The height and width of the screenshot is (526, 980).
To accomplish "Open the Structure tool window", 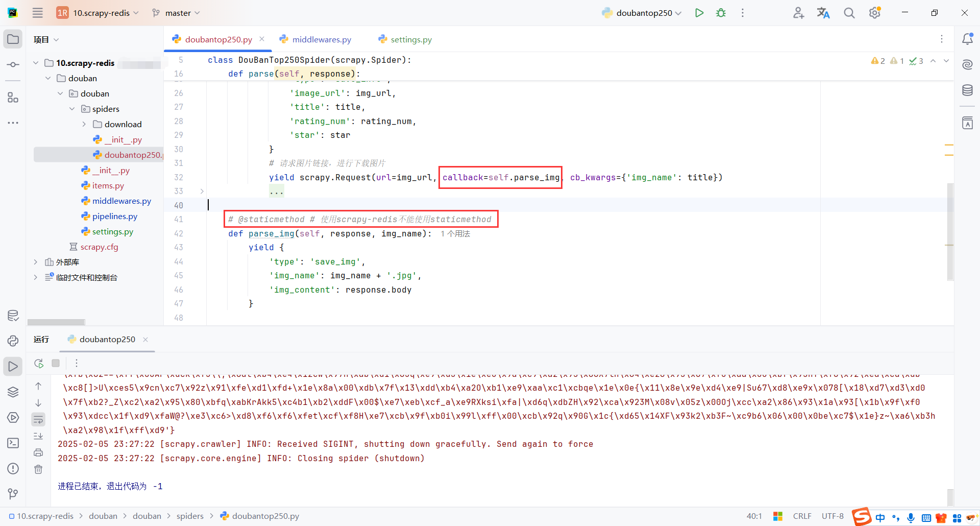I will point(13,98).
